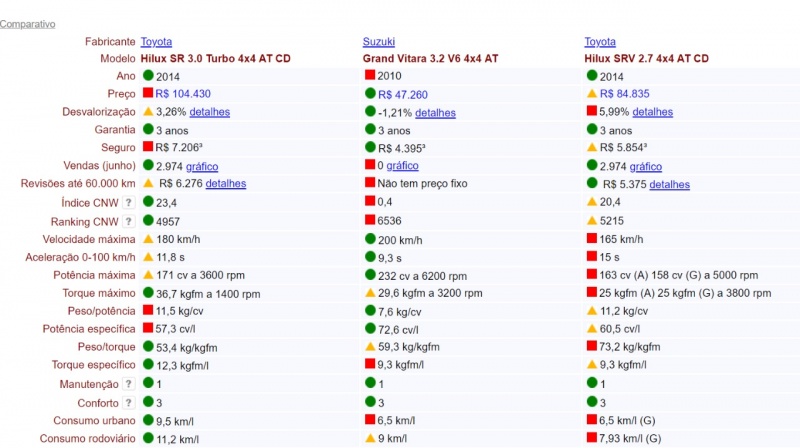Image resolution: width=800 pixels, height=448 pixels.
Task: Click the yellow triangle beside 3,26% depreciation
Action: point(148,111)
